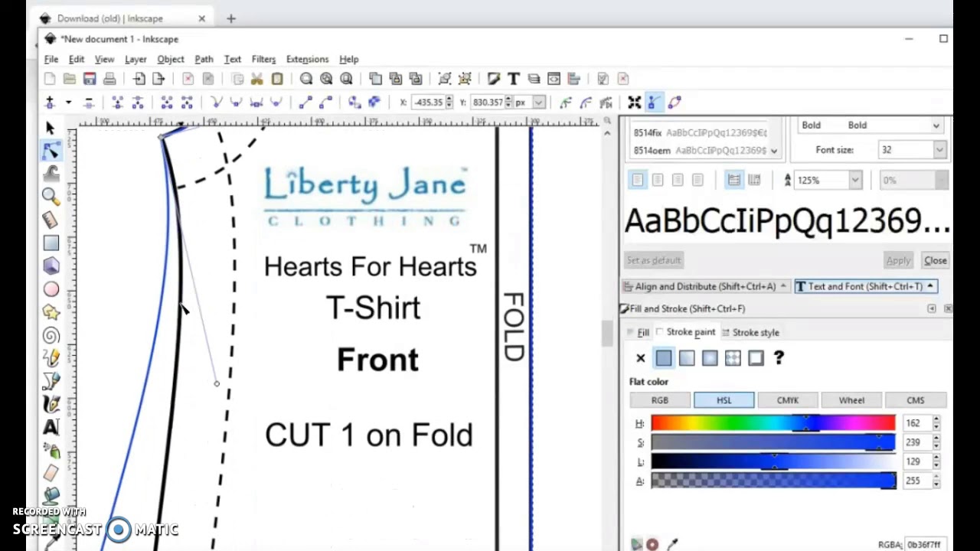
Task: Select the Pencil freehand tool
Action: [51, 358]
